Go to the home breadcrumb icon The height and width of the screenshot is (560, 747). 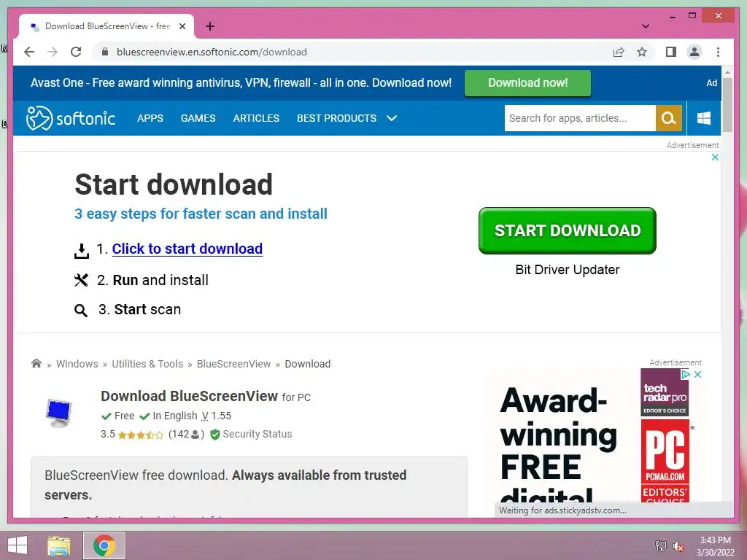pos(36,363)
